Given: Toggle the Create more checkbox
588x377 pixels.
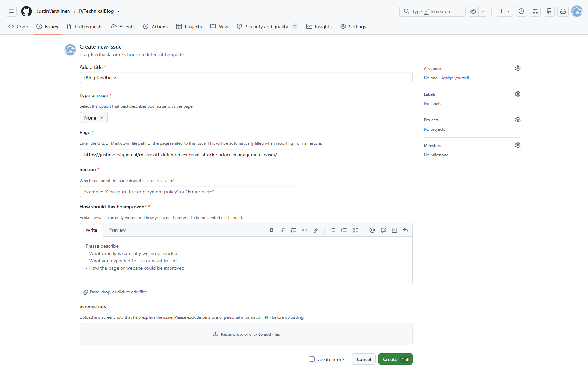Looking at the screenshot, I should tap(312, 359).
